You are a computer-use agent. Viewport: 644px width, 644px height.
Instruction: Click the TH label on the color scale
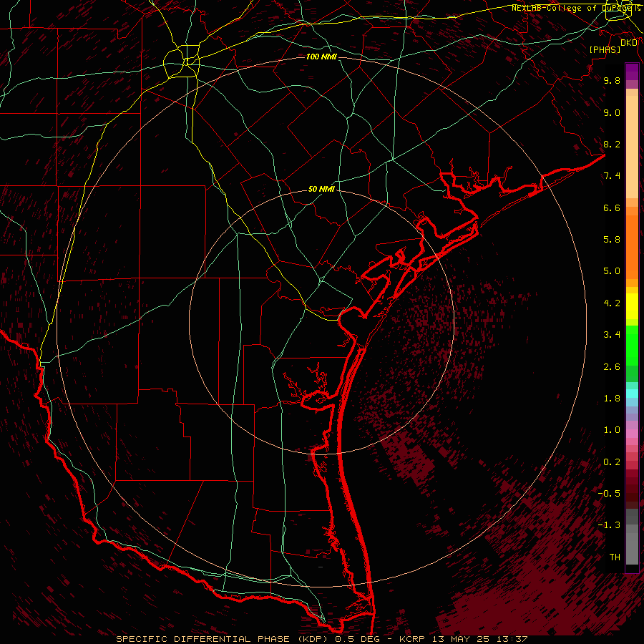pos(615,557)
